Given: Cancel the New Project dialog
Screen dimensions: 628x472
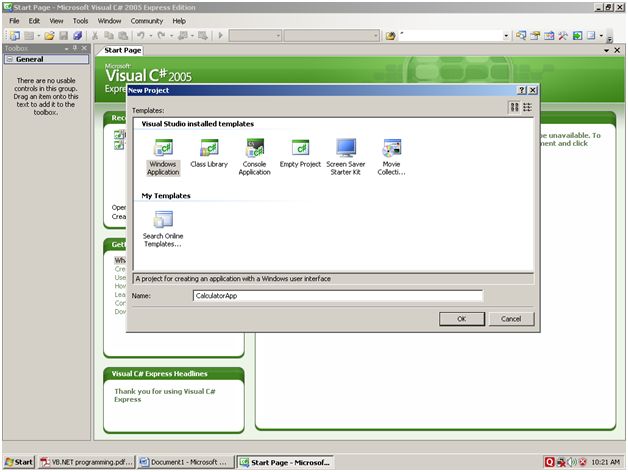Looking at the screenshot, I should tap(511, 319).
